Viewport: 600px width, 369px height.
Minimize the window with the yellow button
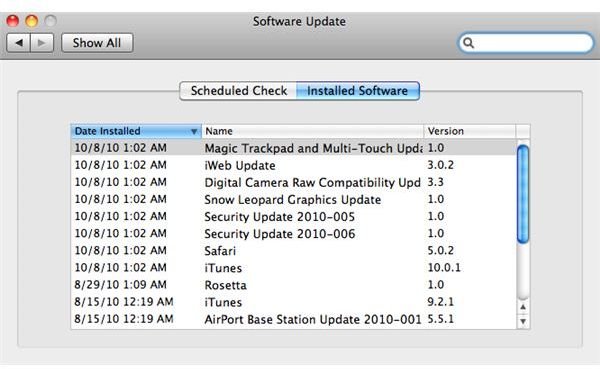31,21
